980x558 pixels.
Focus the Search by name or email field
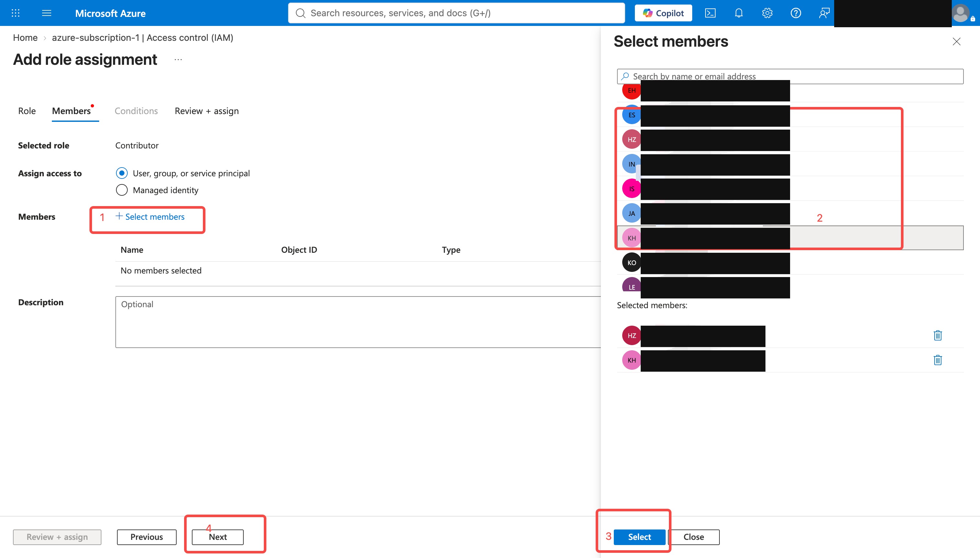(790, 76)
